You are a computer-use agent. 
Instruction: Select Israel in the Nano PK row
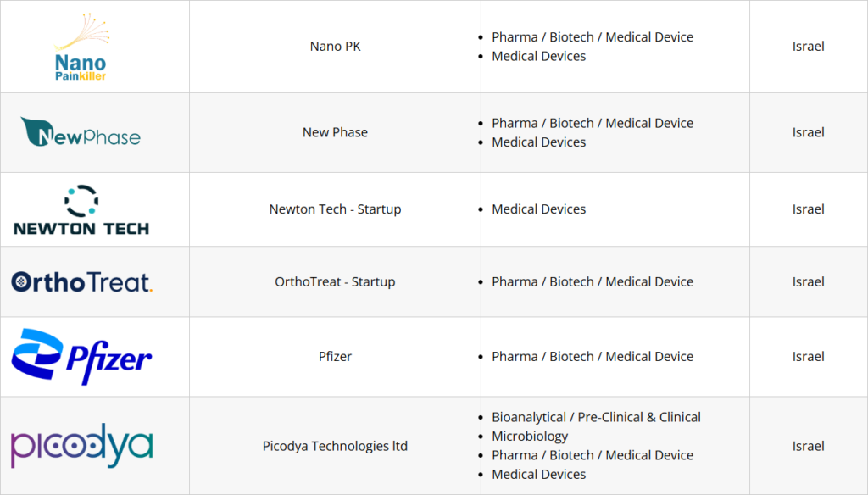808,47
